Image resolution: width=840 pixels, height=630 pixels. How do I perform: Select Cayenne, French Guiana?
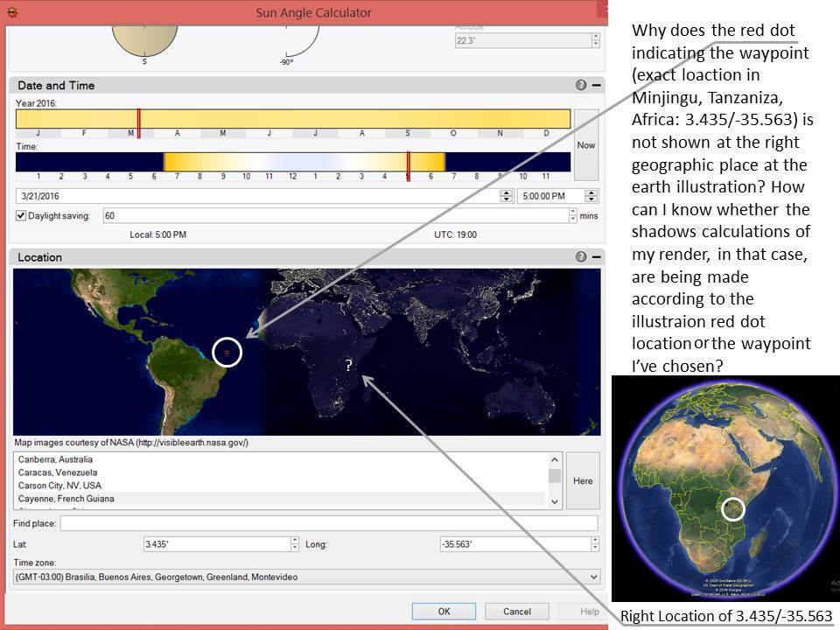[66, 499]
